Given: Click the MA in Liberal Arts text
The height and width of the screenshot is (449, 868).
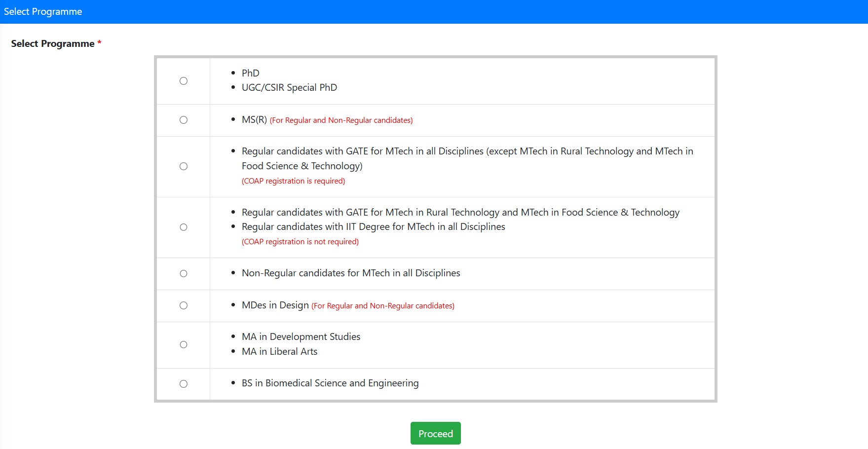Looking at the screenshot, I should (x=279, y=351).
